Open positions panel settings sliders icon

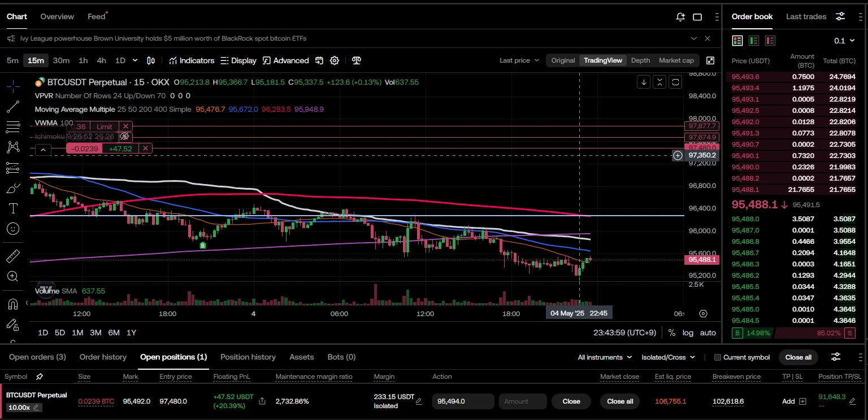(x=836, y=357)
